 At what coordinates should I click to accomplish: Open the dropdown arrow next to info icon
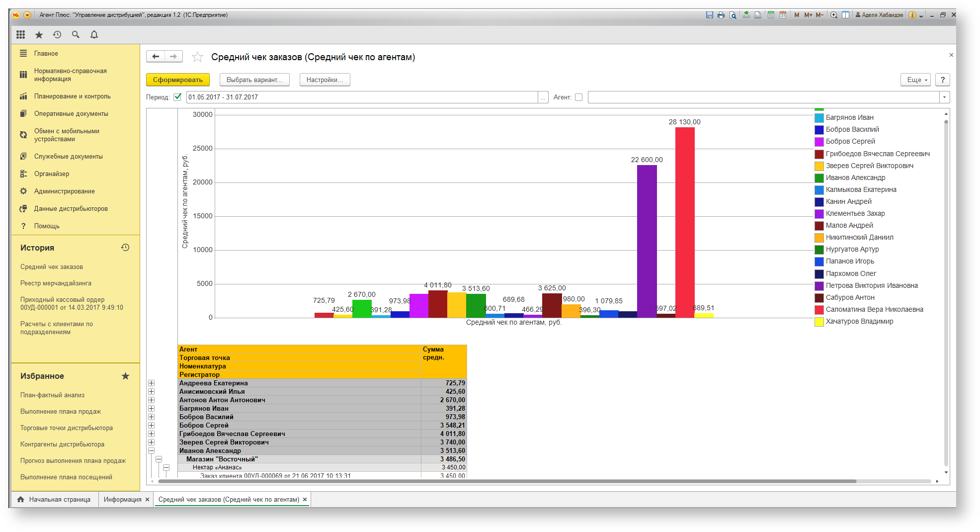tap(921, 15)
